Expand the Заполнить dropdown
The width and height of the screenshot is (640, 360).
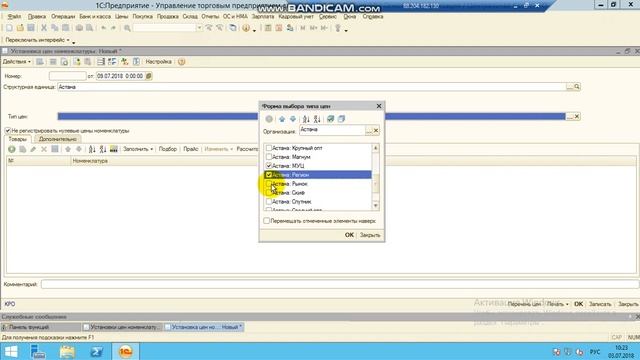138,149
